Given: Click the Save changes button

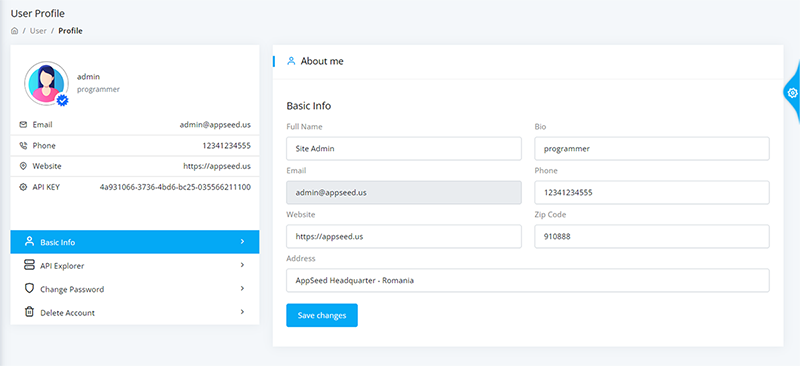Looking at the screenshot, I should click(322, 315).
